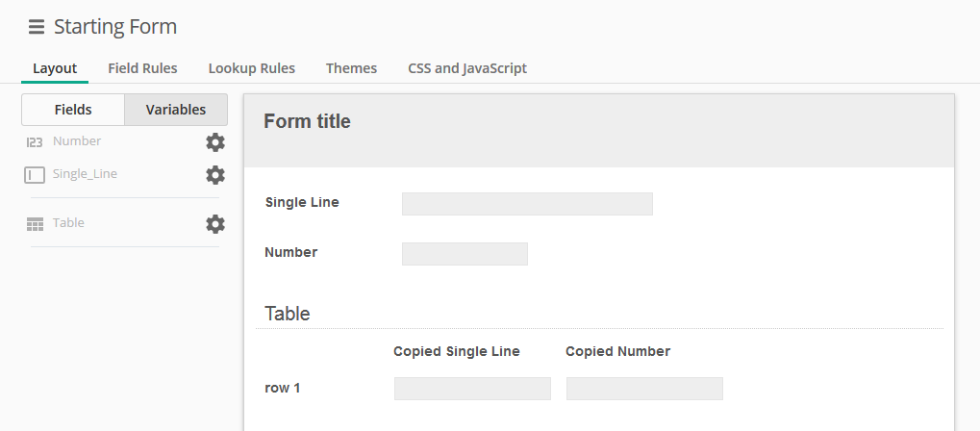
Task: Open the hamburger menu beside Starting Form
Action: pyautogui.click(x=37, y=27)
